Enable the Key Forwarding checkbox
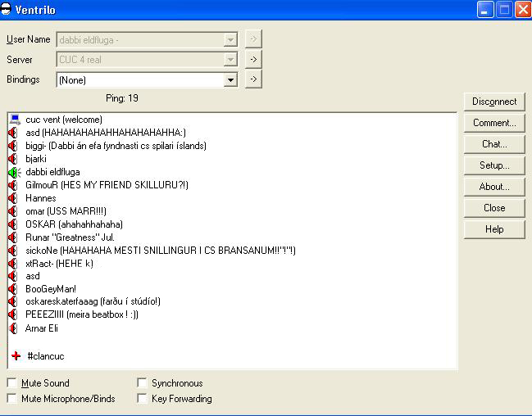 [142, 398]
